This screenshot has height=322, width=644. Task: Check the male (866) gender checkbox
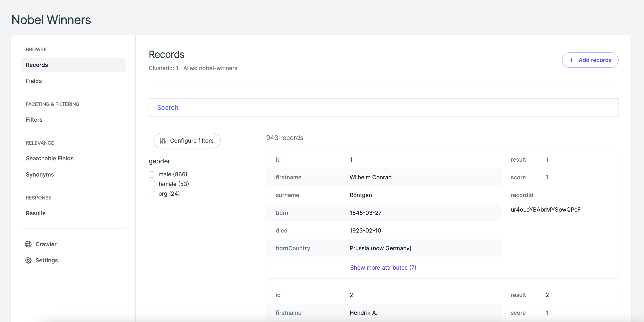pos(152,174)
